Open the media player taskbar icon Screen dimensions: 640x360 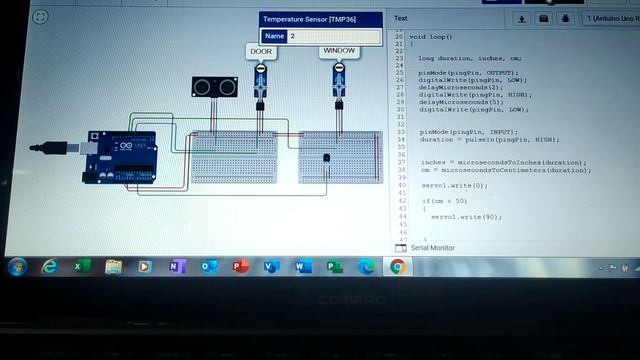pos(144,267)
